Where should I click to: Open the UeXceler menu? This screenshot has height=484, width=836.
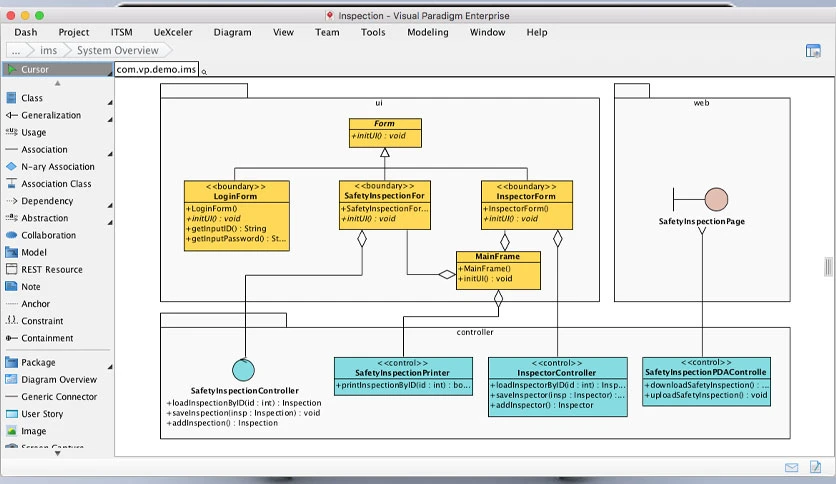click(173, 32)
